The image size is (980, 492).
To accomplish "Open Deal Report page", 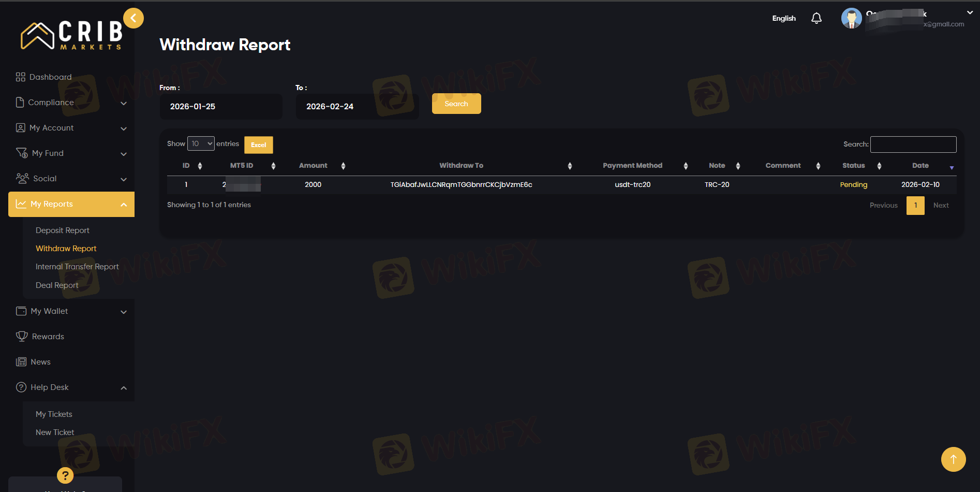I will click(57, 285).
